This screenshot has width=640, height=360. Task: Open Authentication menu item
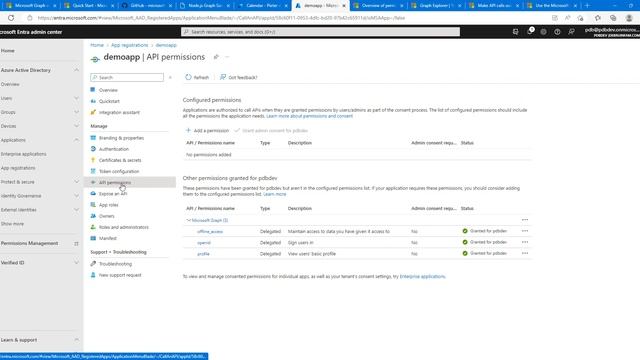tap(113, 149)
